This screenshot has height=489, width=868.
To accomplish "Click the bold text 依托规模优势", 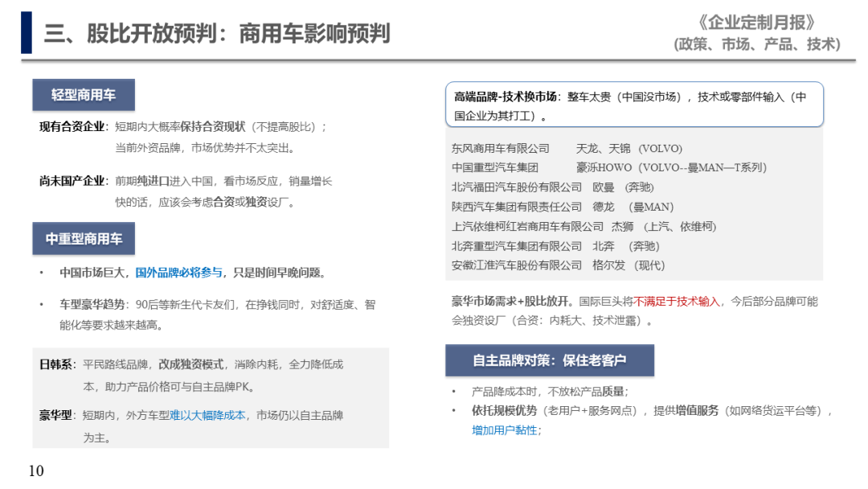I will pos(504,410).
